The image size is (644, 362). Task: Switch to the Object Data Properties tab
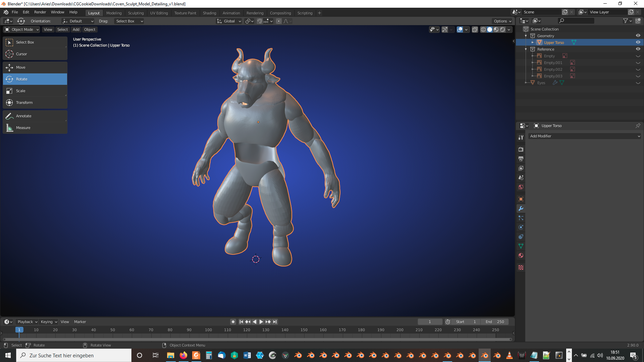521,246
